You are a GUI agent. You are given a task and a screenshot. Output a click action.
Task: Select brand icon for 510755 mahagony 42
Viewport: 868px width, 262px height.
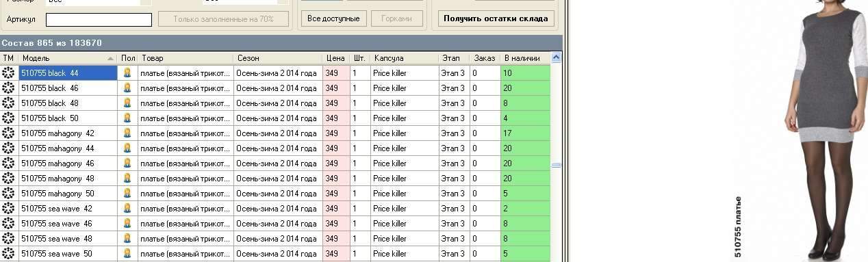coord(8,133)
